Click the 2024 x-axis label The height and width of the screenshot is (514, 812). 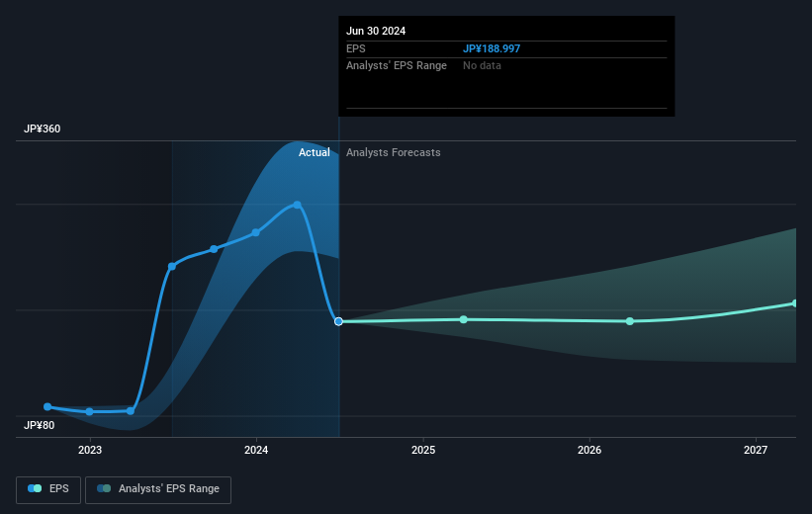click(256, 450)
